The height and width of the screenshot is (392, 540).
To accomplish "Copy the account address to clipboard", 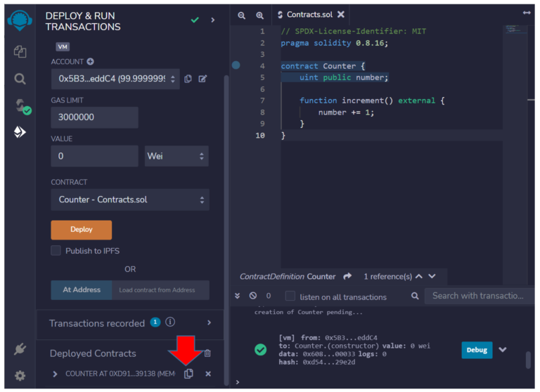I will pos(188,79).
